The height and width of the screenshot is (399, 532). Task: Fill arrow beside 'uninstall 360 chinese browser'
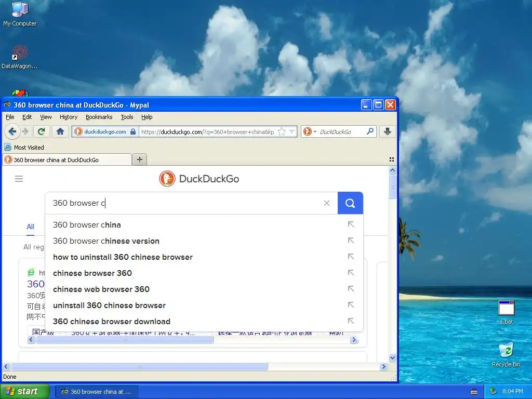pyautogui.click(x=351, y=304)
